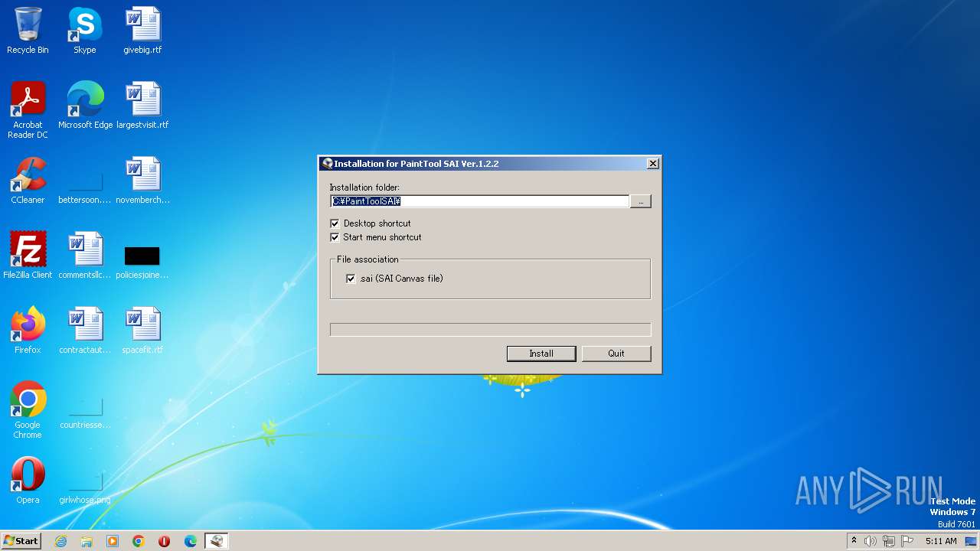Screen dimensions: 980x551
Task: Click the Installation folder path field
Action: coord(480,201)
